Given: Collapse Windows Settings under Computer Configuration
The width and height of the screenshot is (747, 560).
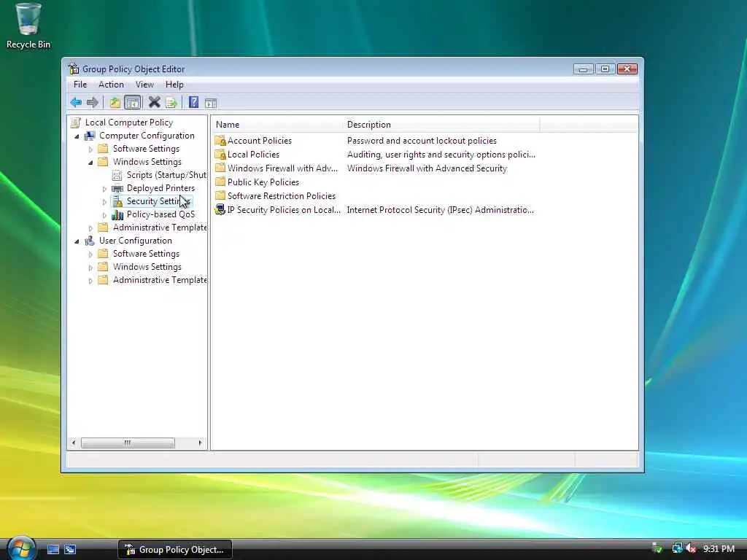Looking at the screenshot, I should point(90,163).
